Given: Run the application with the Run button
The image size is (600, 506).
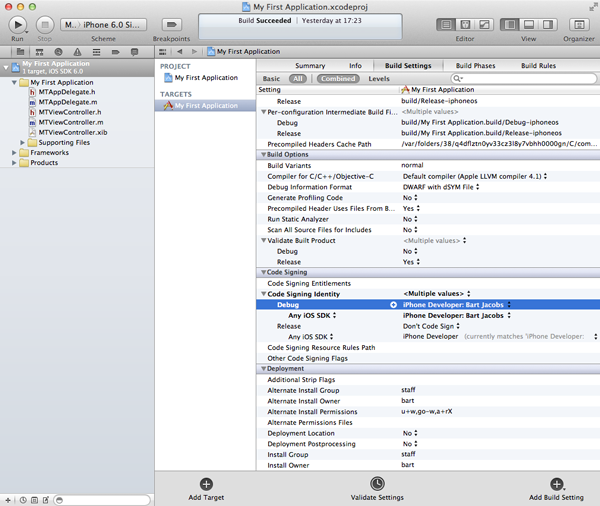Looking at the screenshot, I should pos(18,25).
